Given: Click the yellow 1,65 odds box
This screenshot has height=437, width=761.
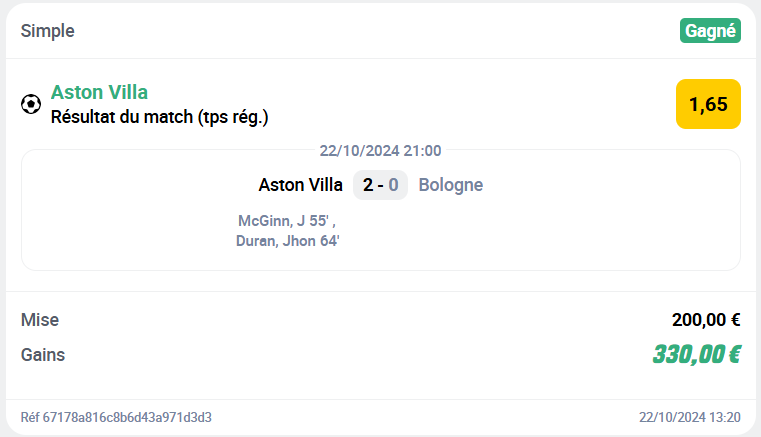Looking at the screenshot, I should (708, 104).
